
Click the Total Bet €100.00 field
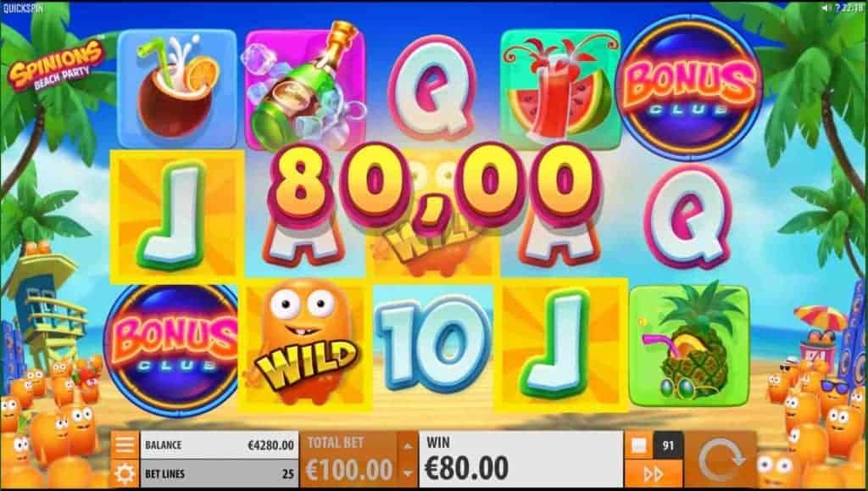pyautogui.click(x=350, y=460)
